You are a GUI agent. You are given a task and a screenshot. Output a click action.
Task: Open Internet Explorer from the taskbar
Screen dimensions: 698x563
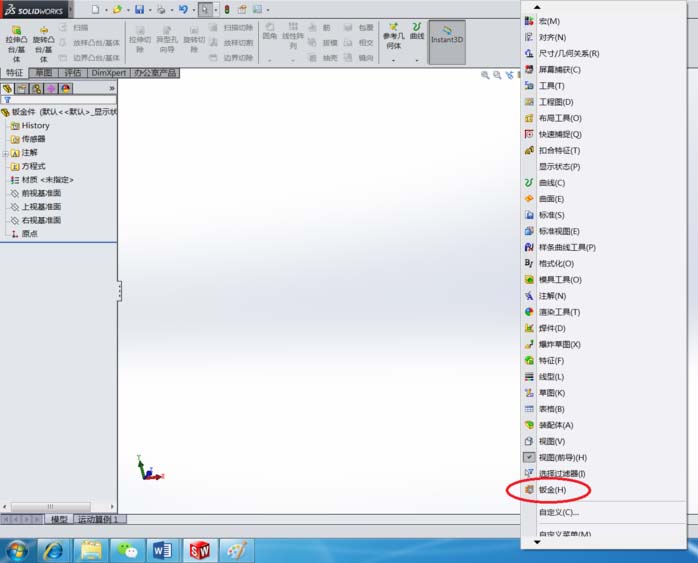[x=53, y=551]
